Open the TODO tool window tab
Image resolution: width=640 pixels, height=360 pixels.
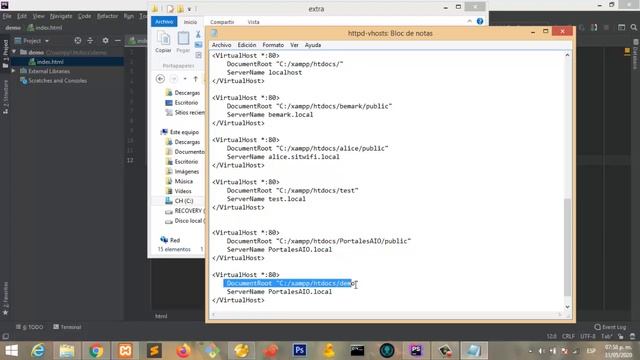[x=29, y=327]
